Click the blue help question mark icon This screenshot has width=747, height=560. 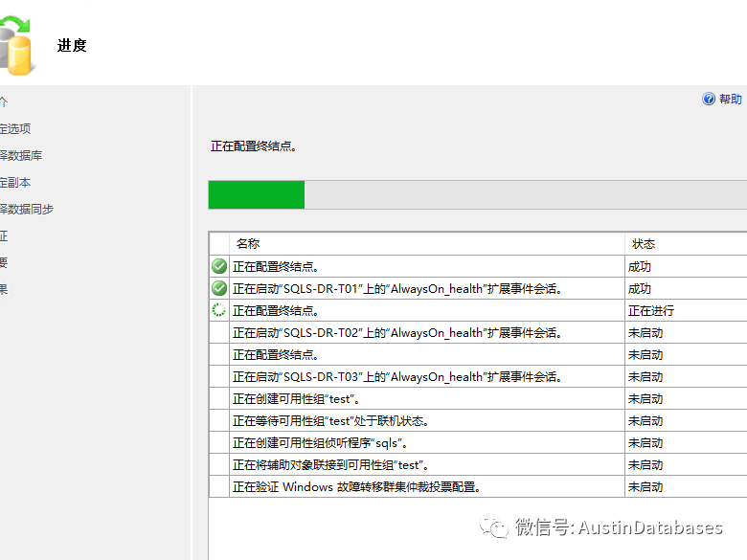709,99
